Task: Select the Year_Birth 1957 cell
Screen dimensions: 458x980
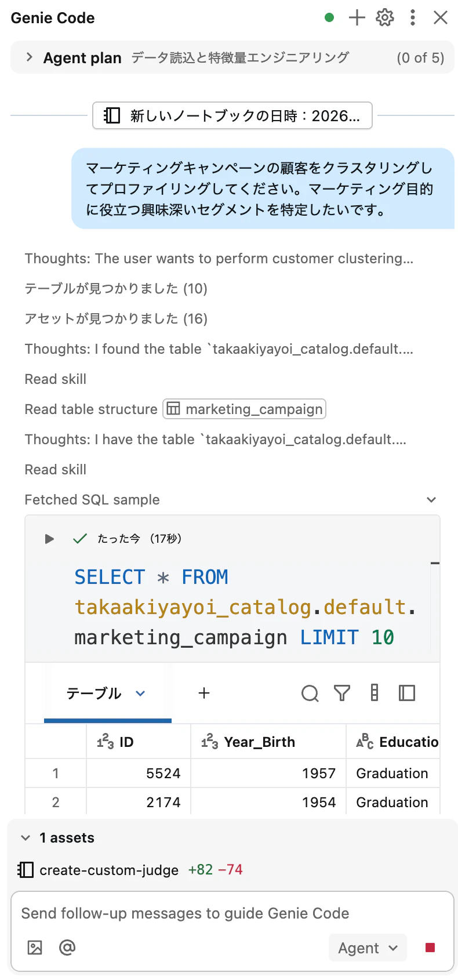Action: pos(268,773)
